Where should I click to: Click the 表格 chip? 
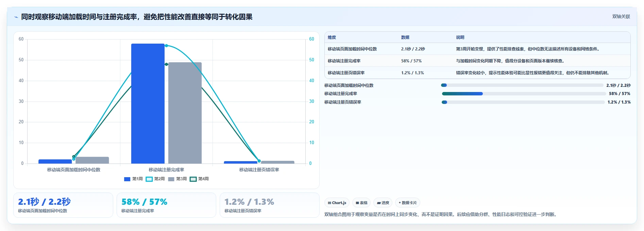[361, 203]
